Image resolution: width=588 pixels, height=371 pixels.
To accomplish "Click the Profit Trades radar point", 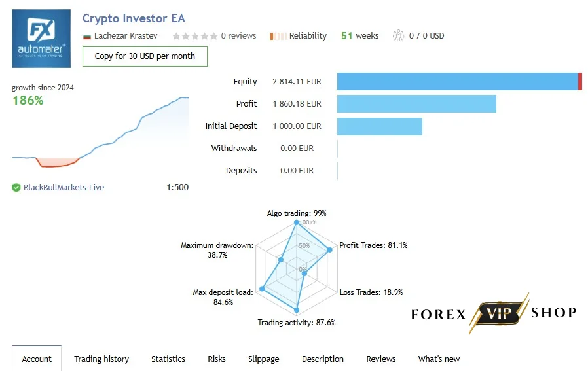I will (x=329, y=249).
